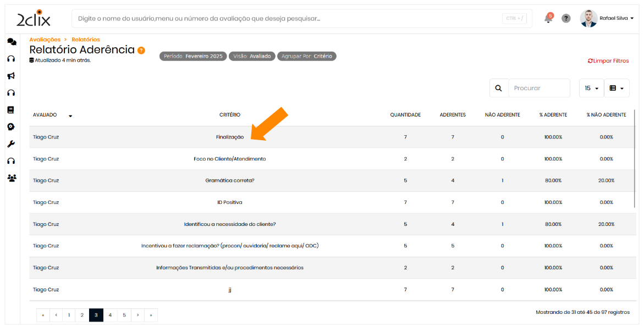
Task: Navigate to Avaliações in the breadcrumb
Action: 45,40
